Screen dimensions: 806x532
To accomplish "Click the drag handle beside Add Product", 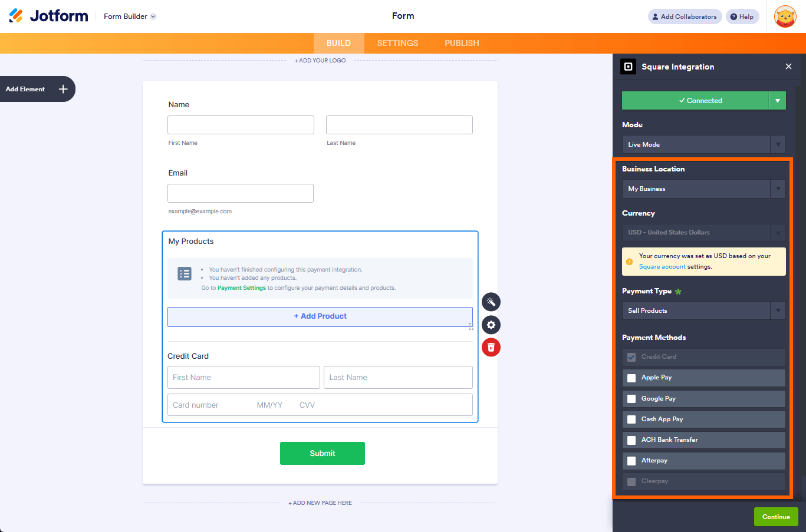I will [x=471, y=326].
